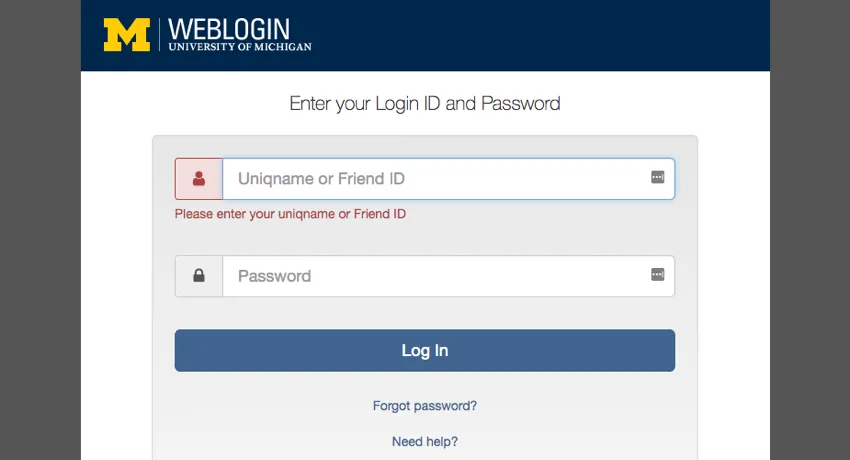850x460 pixels.
Task: Click into the Password input field
Action: 430,276
